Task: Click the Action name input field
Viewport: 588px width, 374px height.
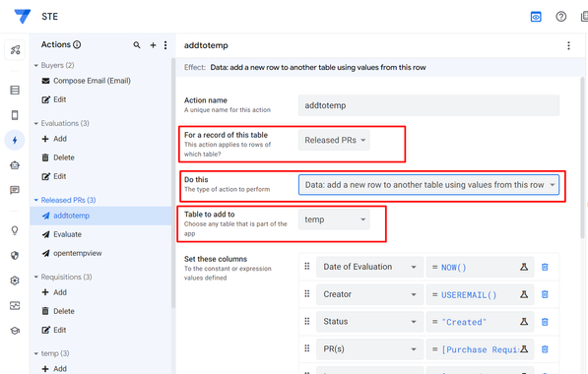Action: click(x=428, y=105)
